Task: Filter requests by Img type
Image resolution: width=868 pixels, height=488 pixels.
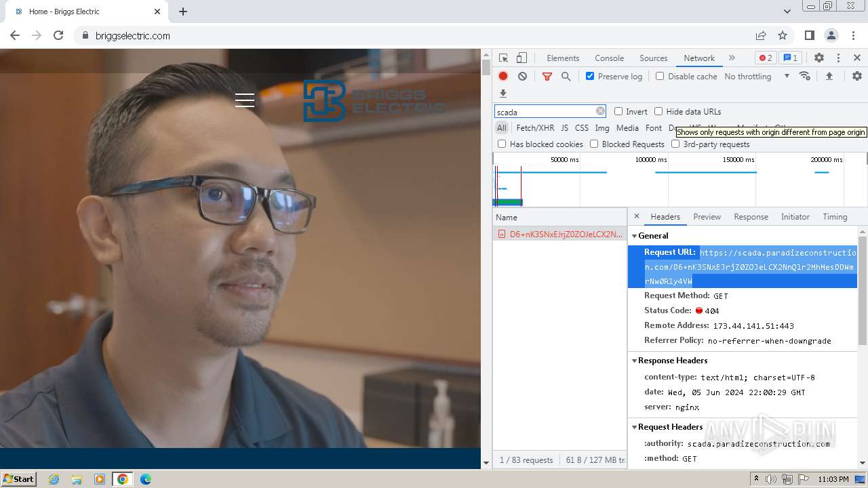Action: click(x=602, y=128)
